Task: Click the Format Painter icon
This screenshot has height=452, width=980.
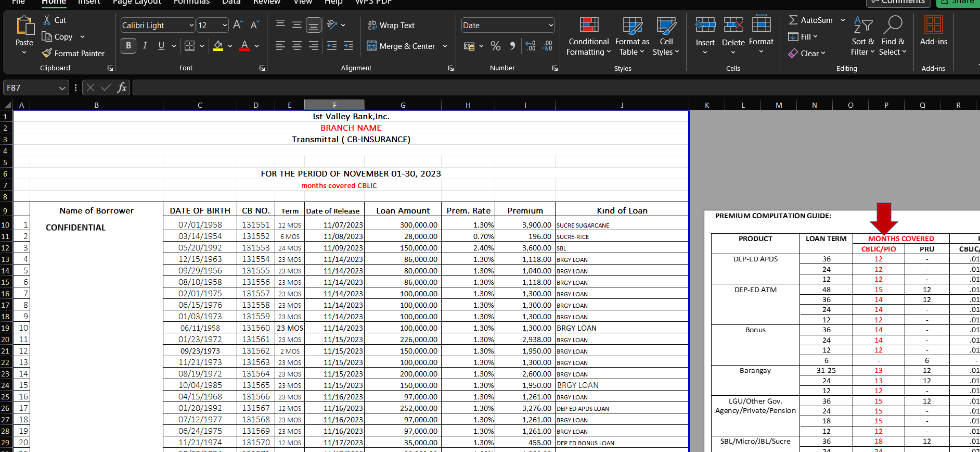Action: coord(47,53)
